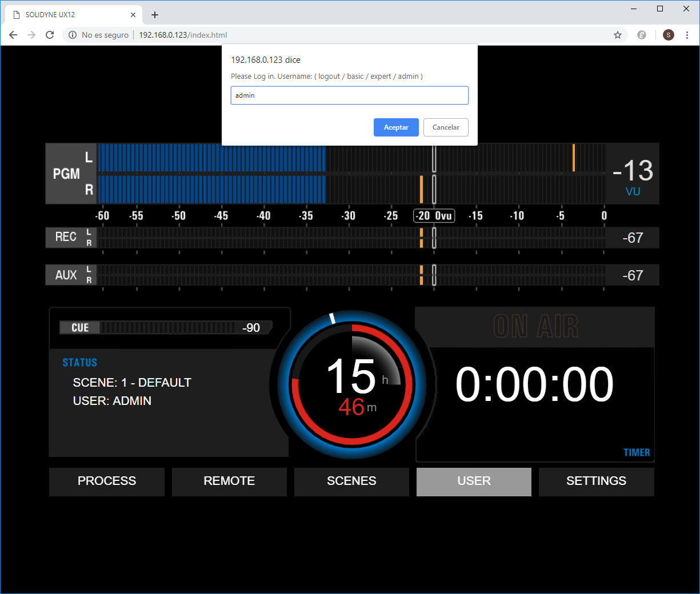Image resolution: width=700 pixels, height=594 pixels.
Task: Go back with the browser back arrow
Action: 13,35
